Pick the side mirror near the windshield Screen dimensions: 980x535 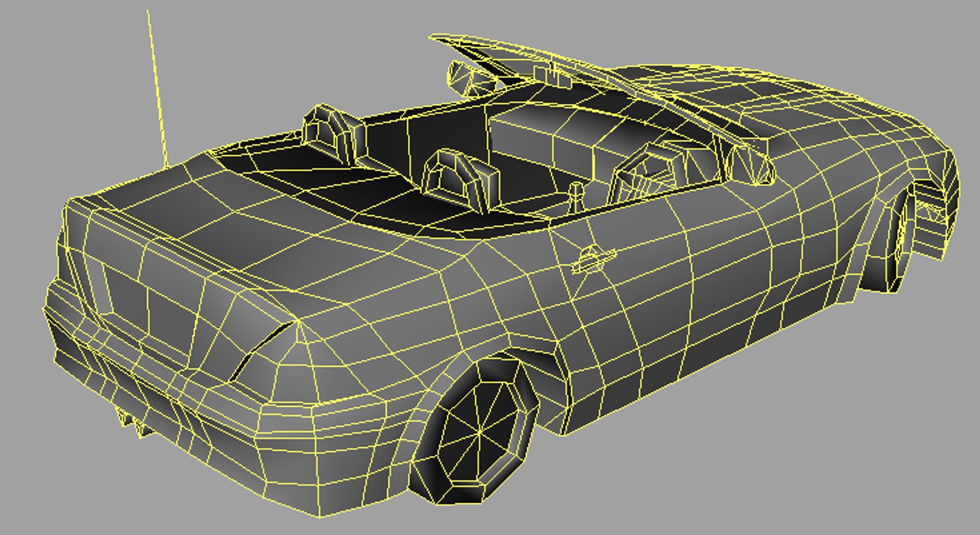[750, 163]
